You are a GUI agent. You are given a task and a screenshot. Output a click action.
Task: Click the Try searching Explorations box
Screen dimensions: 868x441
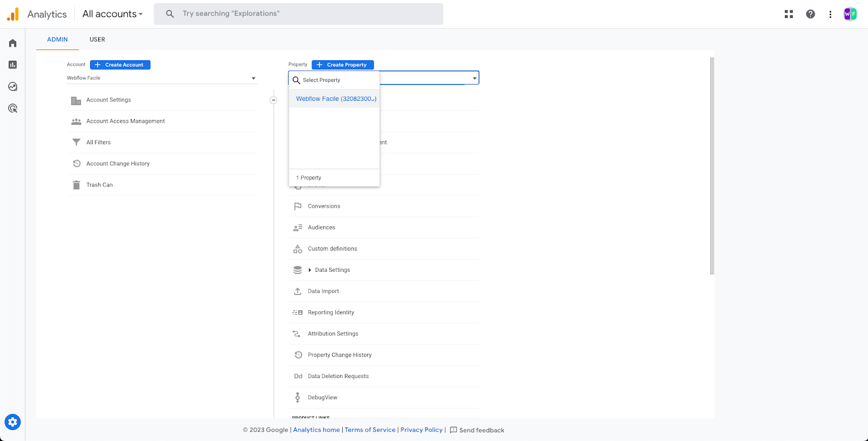click(298, 14)
